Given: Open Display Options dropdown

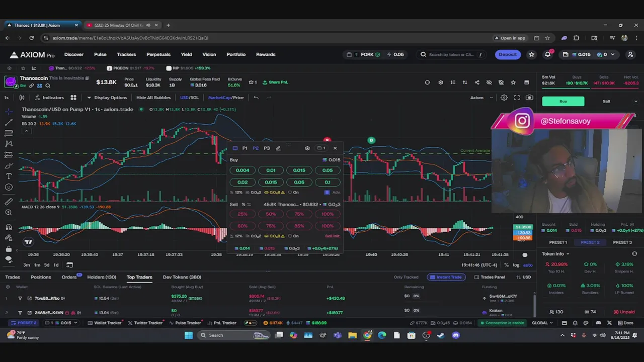Looking at the screenshot, I should pos(107,98).
